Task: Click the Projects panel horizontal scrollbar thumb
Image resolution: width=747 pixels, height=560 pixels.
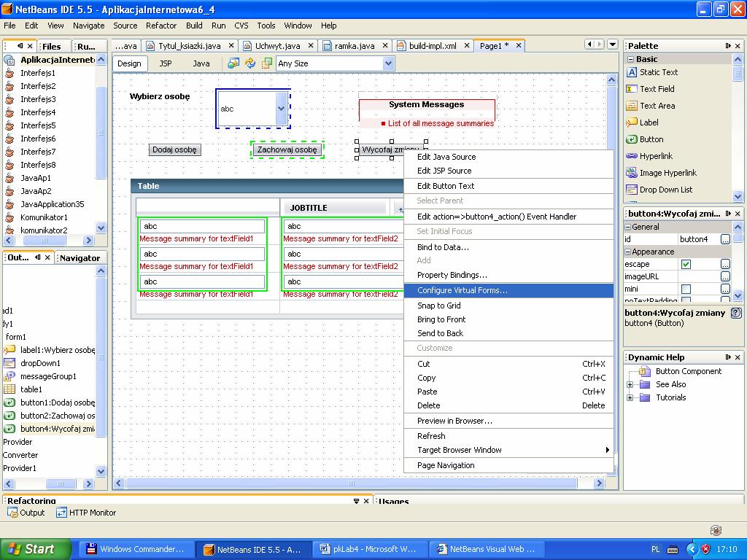Action: [44, 241]
